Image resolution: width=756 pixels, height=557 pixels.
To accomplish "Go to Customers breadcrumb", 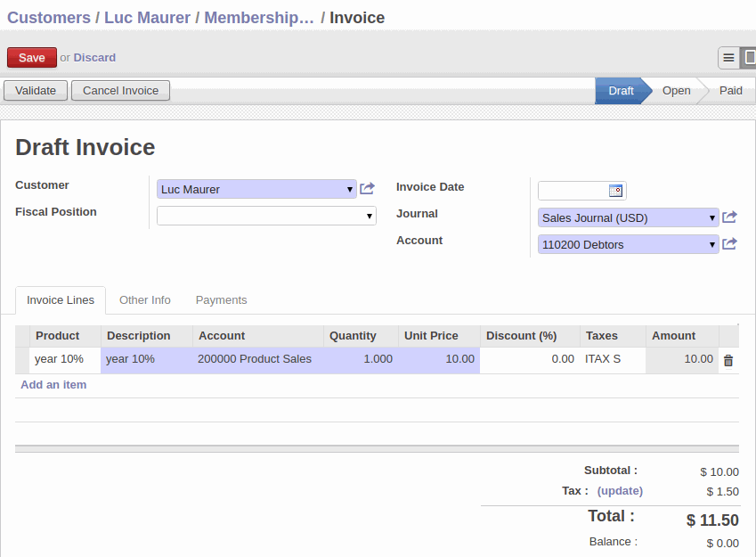I will click(x=49, y=17).
